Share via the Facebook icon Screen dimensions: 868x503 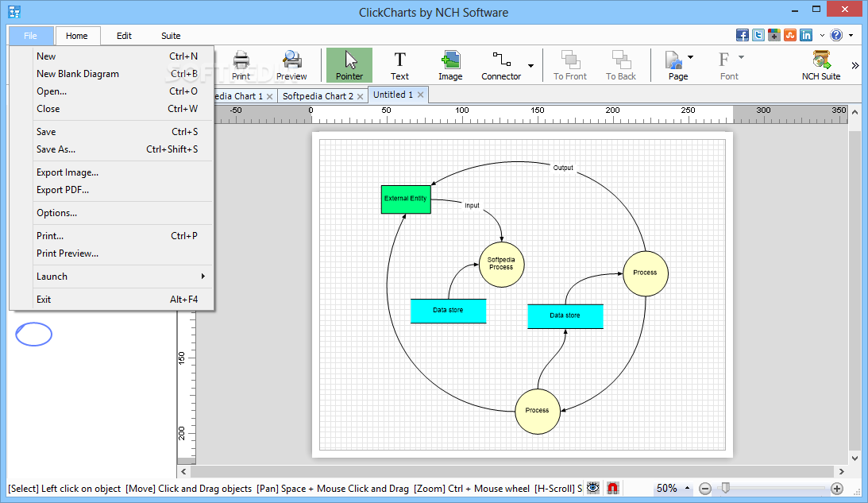click(x=743, y=36)
